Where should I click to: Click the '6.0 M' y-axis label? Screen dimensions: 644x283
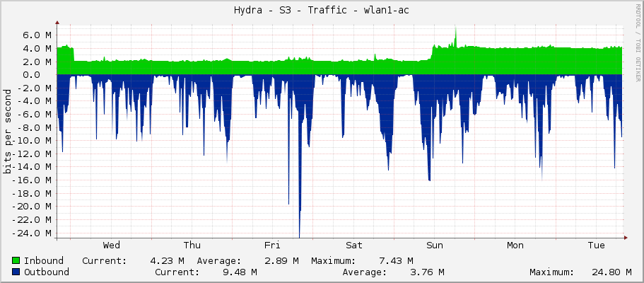click(x=37, y=35)
